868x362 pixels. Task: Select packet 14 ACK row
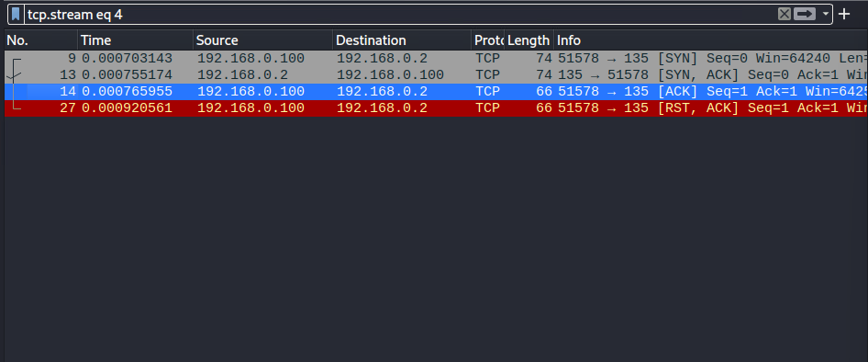(436, 92)
